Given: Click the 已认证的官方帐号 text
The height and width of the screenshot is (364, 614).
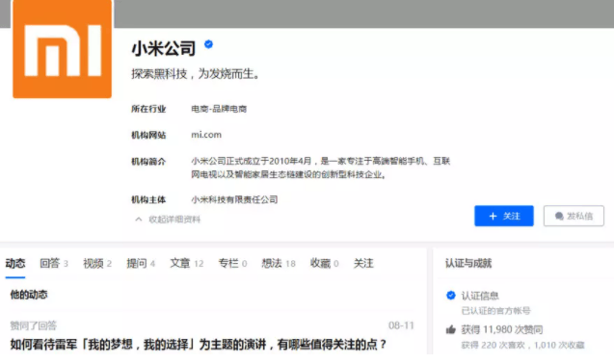Looking at the screenshot, I should 495,311.
